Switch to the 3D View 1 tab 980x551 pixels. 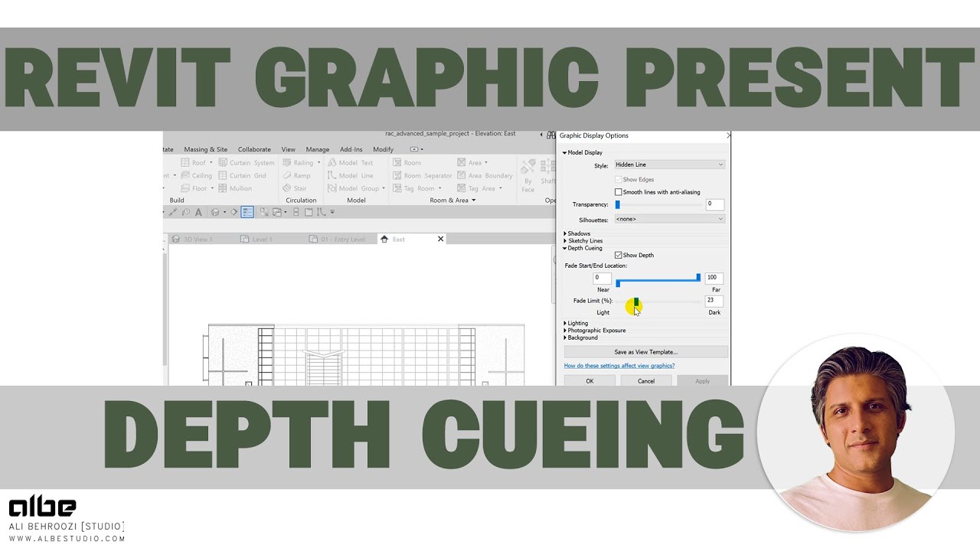tap(194, 240)
